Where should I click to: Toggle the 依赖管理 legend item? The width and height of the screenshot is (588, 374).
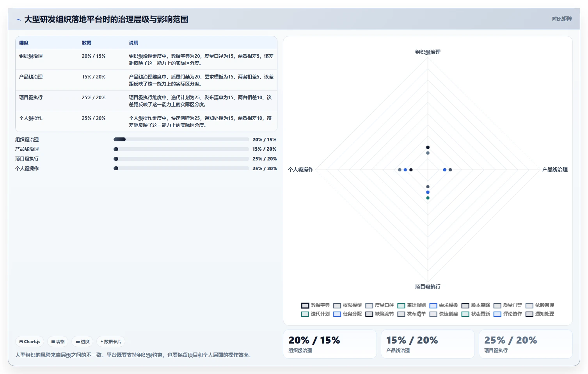[x=539, y=305]
